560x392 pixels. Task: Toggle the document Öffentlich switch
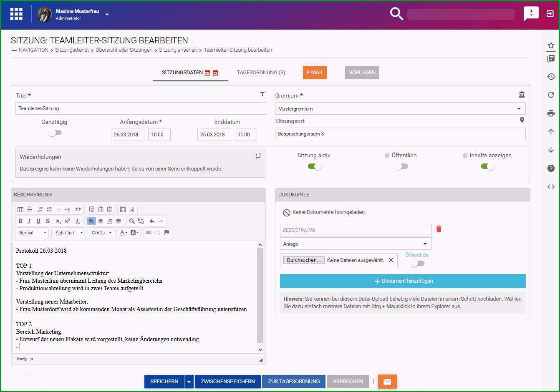(417, 263)
